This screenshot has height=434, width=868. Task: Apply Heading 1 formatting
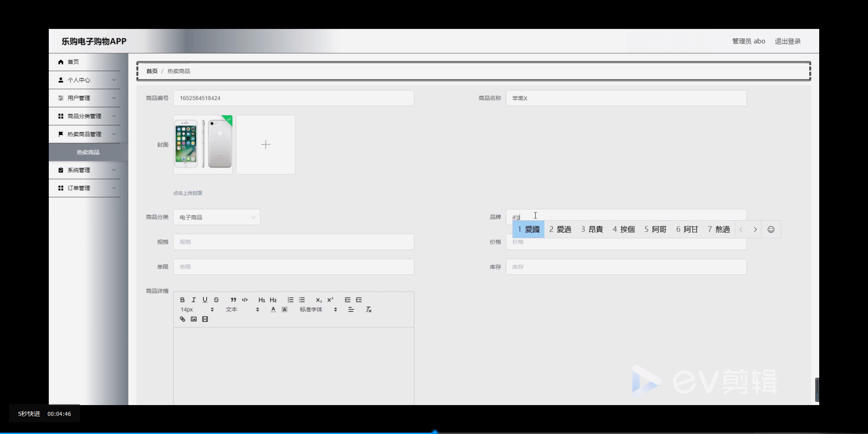click(x=262, y=300)
